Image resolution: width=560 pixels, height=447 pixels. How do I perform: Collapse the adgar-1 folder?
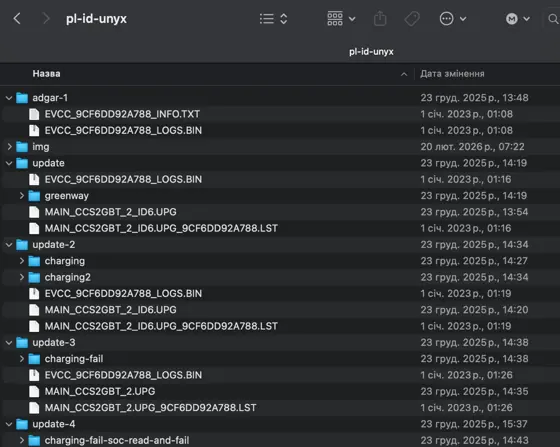[x=9, y=98]
